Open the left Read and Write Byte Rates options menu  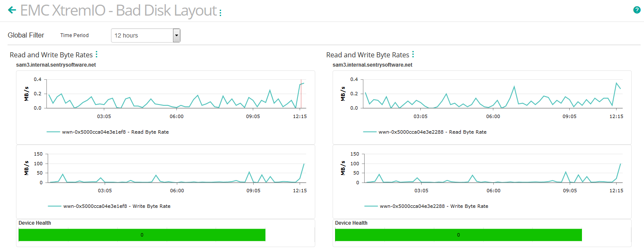pyautogui.click(x=97, y=54)
